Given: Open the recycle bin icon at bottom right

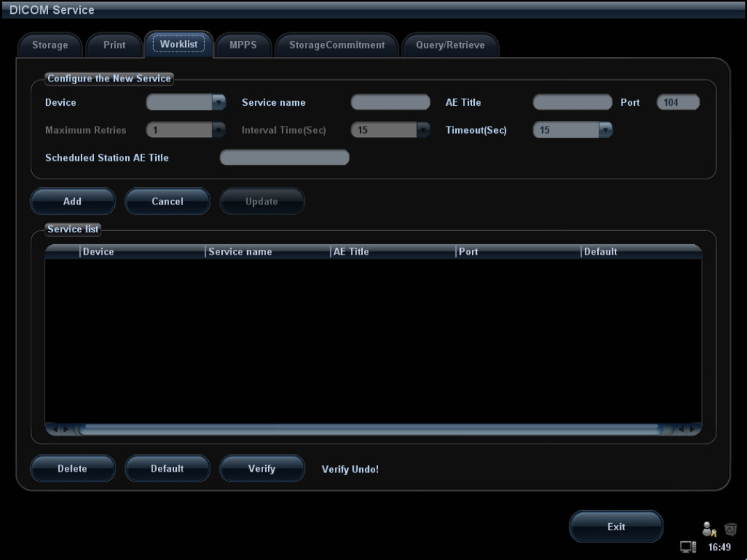Looking at the screenshot, I should click(730, 529).
